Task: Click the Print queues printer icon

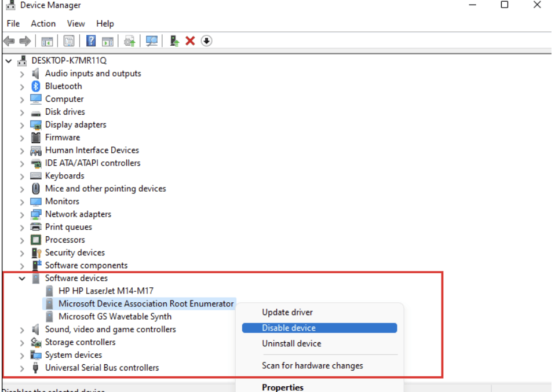Action: [x=36, y=227]
